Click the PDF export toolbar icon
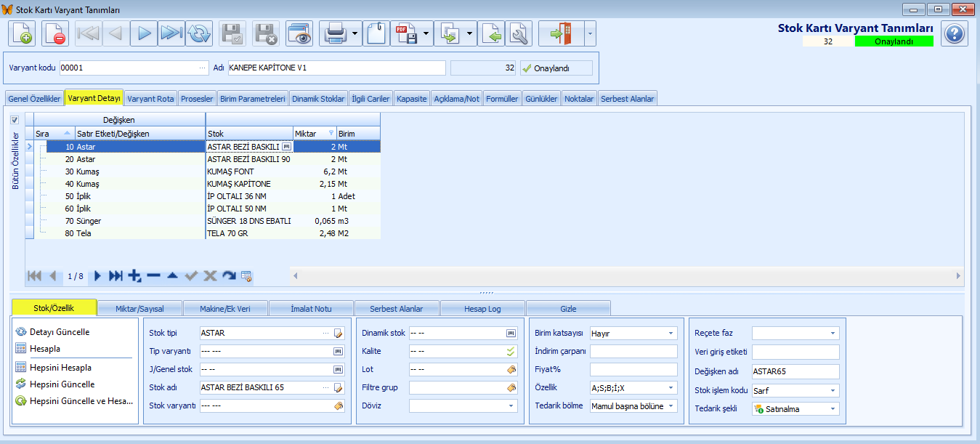This screenshot has height=444, width=980. [x=405, y=33]
